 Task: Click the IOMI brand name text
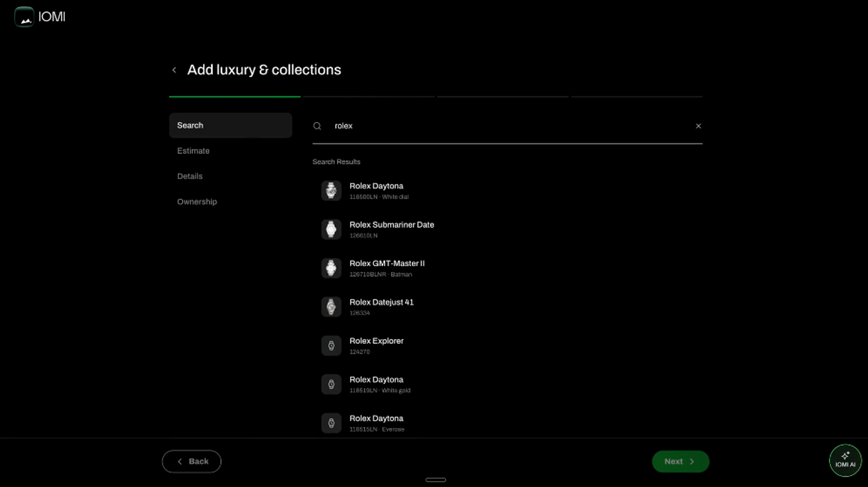pyautogui.click(x=52, y=17)
